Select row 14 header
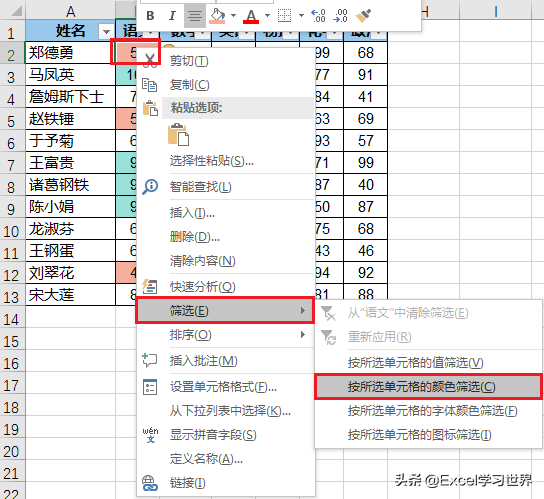The image size is (544, 499). point(12,319)
